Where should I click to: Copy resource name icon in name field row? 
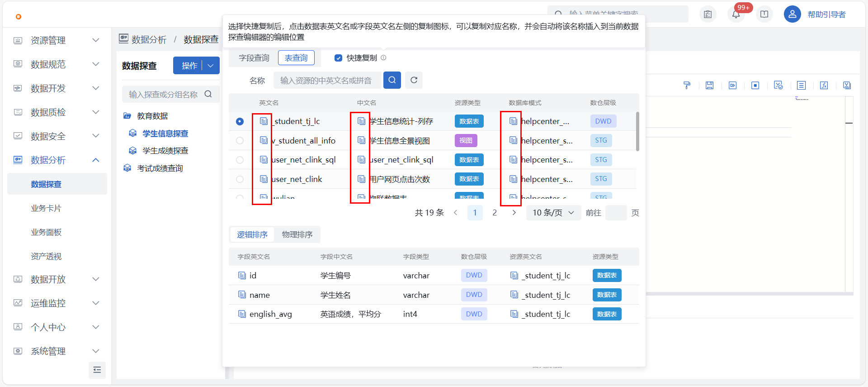514,295
